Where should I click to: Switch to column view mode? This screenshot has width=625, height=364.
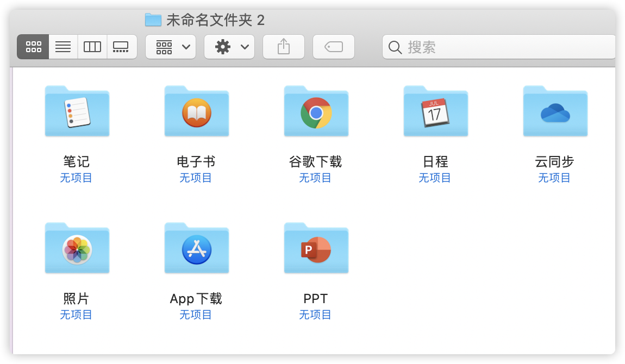pos(92,47)
